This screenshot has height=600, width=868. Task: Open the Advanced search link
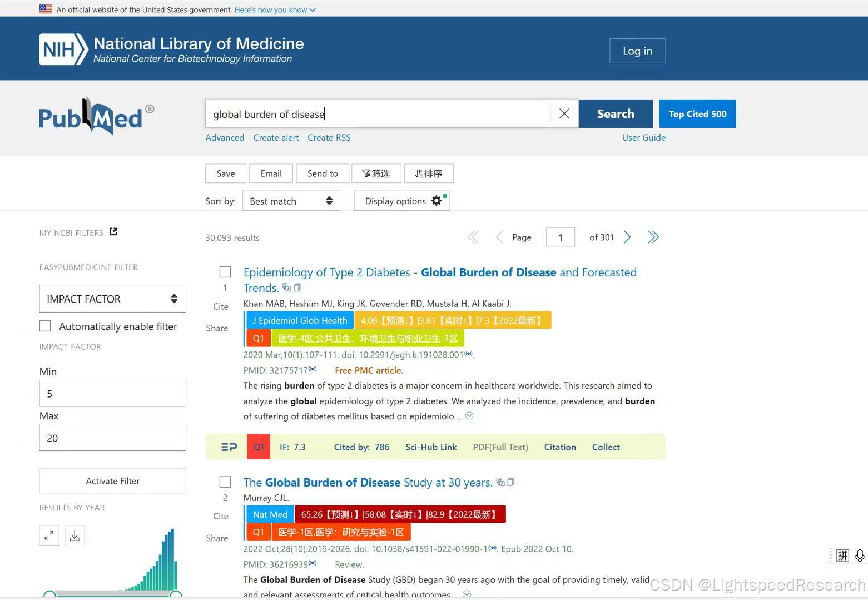225,137
